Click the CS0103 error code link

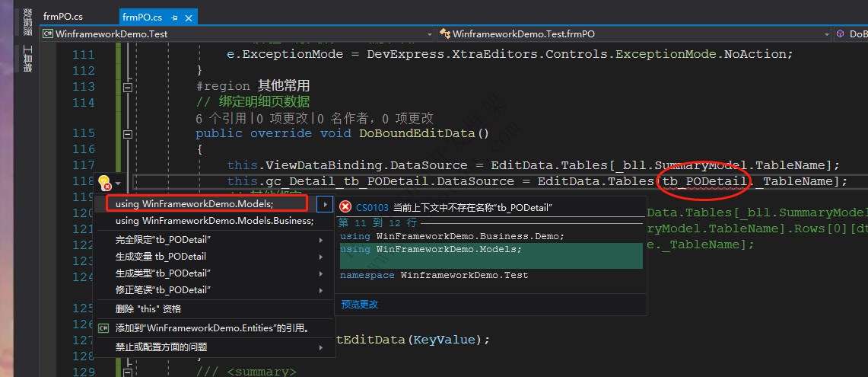coord(372,207)
